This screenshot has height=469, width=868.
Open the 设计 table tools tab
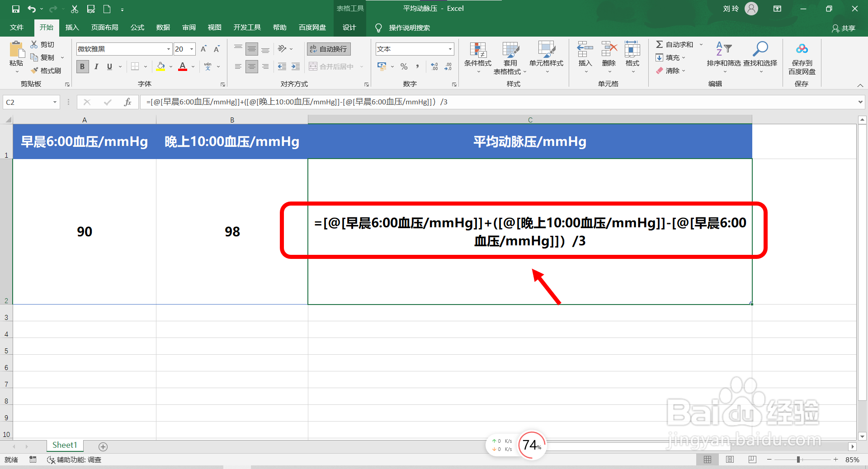[x=349, y=27]
